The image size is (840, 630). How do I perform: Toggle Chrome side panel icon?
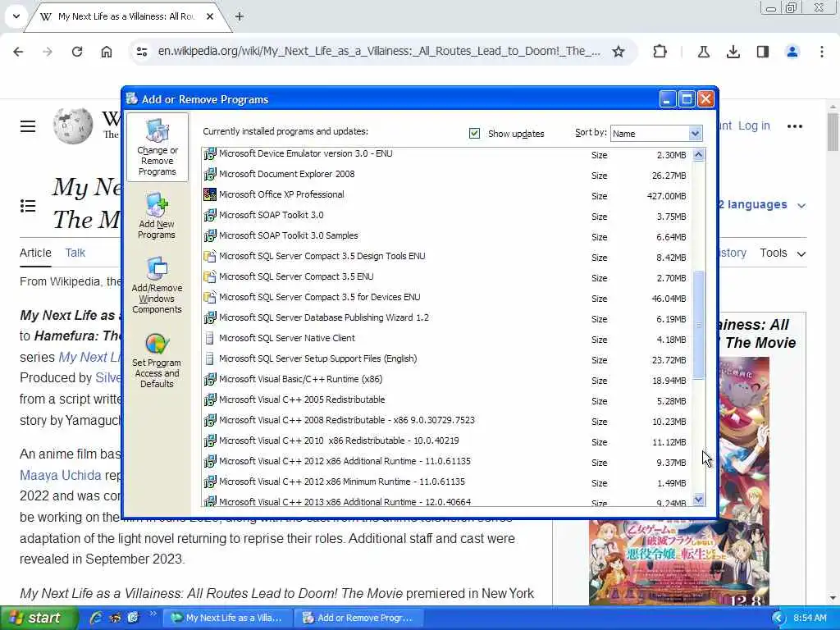[763, 52]
